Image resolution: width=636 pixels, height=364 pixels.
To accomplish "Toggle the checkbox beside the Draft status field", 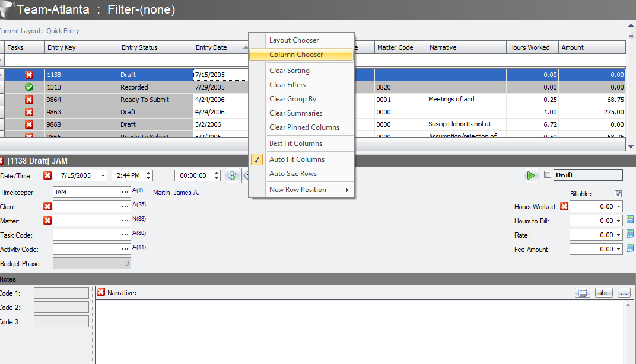I will pyautogui.click(x=547, y=174).
